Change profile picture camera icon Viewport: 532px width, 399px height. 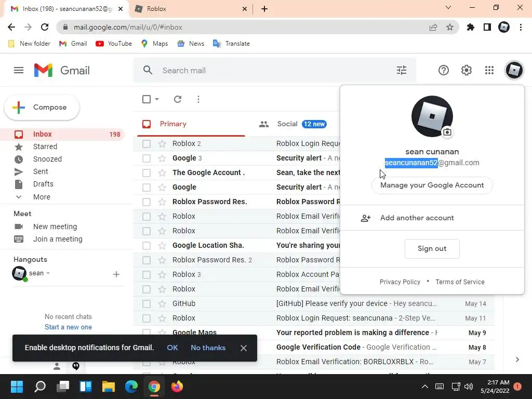click(x=447, y=132)
